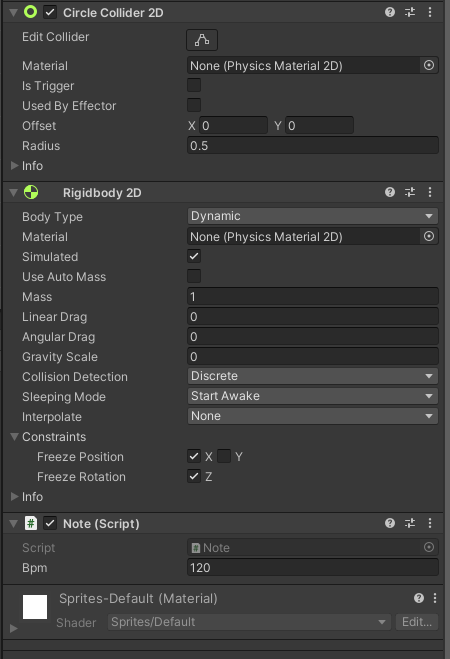450x659 pixels.
Task: Open Circle Collider material object picker
Action: pos(429,65)
